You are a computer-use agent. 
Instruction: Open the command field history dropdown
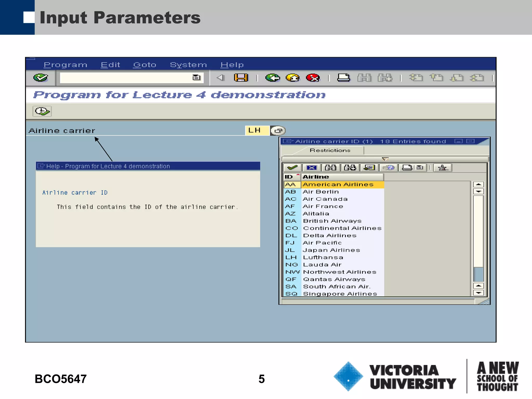pyautogui.click(x=197, y=77)
